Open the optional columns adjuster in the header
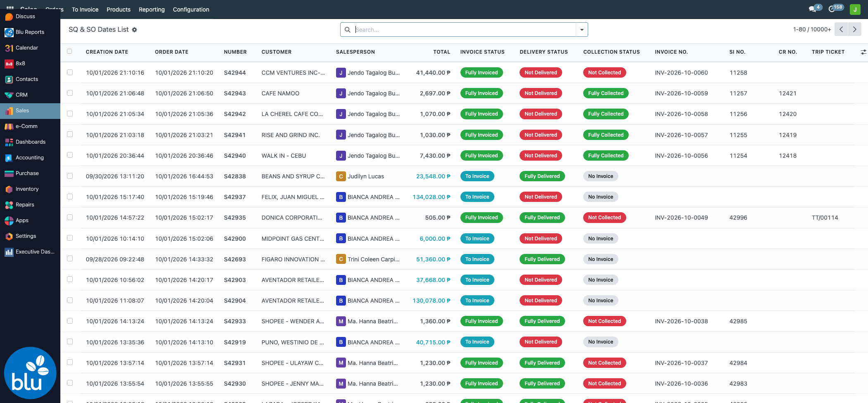Image resolution: width=868 pixels, height=403 pixels. [x=863, y=52]
